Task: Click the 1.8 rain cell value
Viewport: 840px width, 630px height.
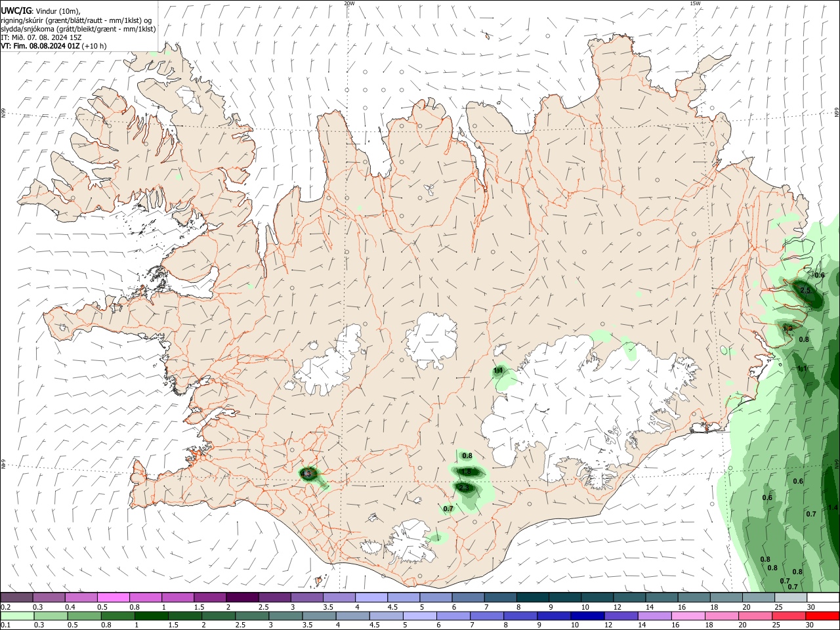Action: tap(467, 472)
